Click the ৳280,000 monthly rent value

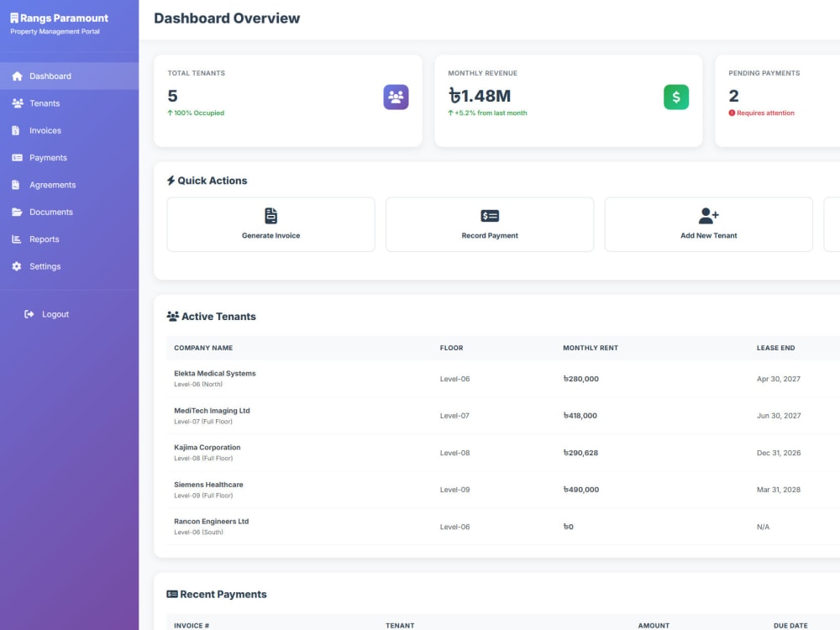(580, 379)
